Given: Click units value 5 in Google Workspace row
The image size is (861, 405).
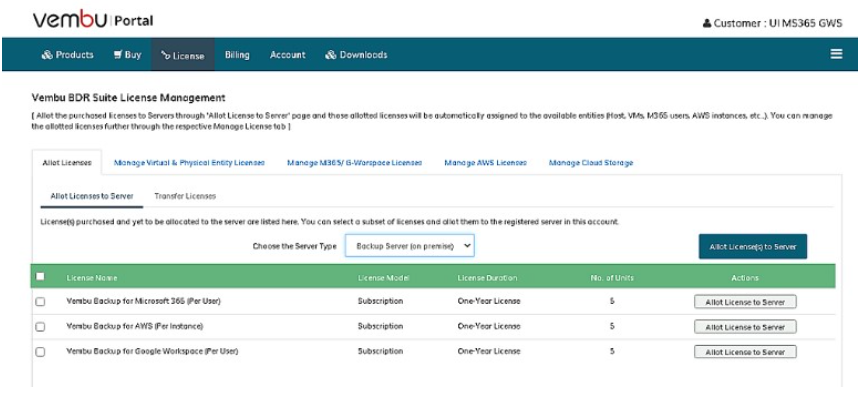Looking at the screenshot, I should tap(612, 351).
